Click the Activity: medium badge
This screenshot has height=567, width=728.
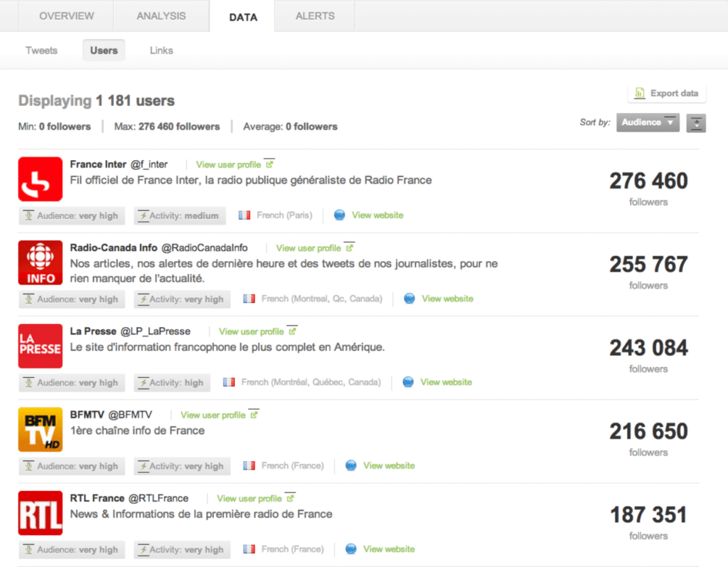coord(180,216)
